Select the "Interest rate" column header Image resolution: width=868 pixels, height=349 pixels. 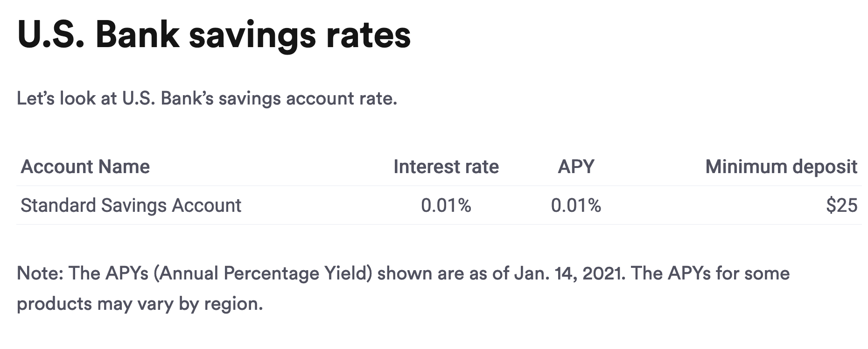click(446, 167)
